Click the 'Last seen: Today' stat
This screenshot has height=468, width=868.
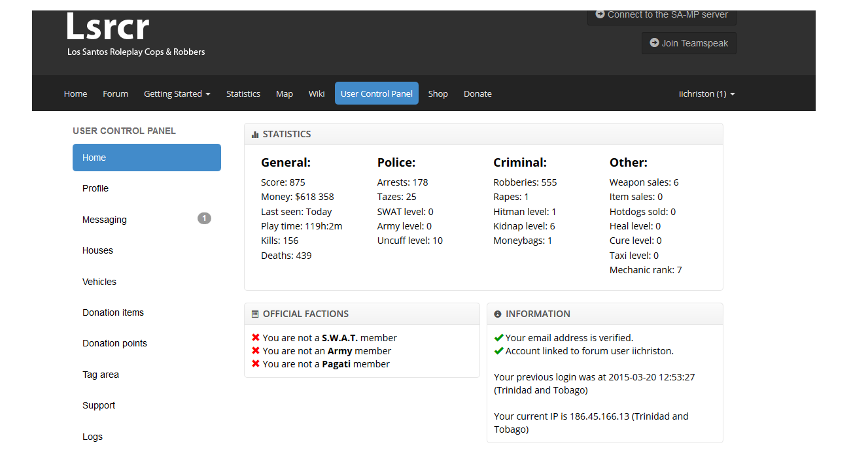[x=296, y=212]
